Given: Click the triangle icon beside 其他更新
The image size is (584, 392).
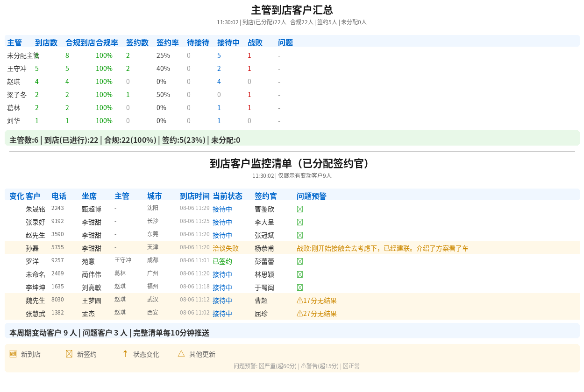Looking at the screenshot, I should 181,354.
